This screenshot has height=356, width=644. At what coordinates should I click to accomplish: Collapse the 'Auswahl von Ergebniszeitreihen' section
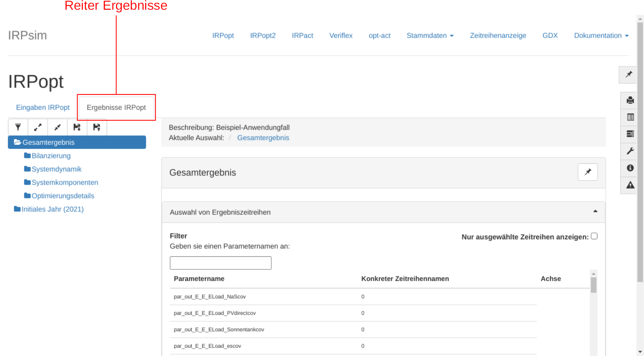[x=595, y=211]
